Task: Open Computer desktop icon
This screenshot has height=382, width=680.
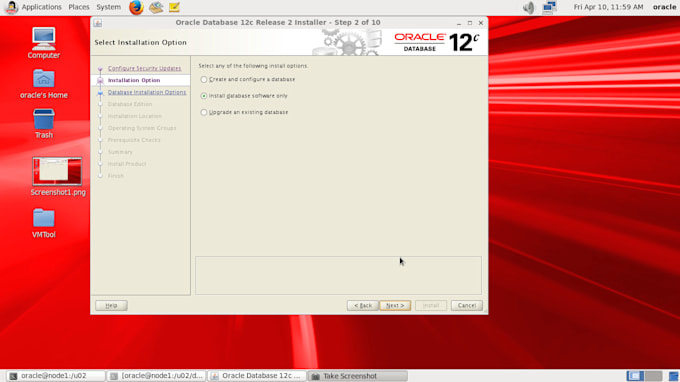Action: (x=43, y=43)
